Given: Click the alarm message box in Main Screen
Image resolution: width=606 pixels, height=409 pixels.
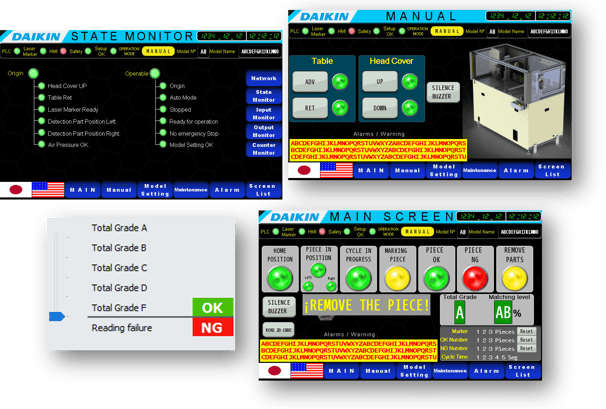Looking at the screenshot, I should tap(349, 350).
